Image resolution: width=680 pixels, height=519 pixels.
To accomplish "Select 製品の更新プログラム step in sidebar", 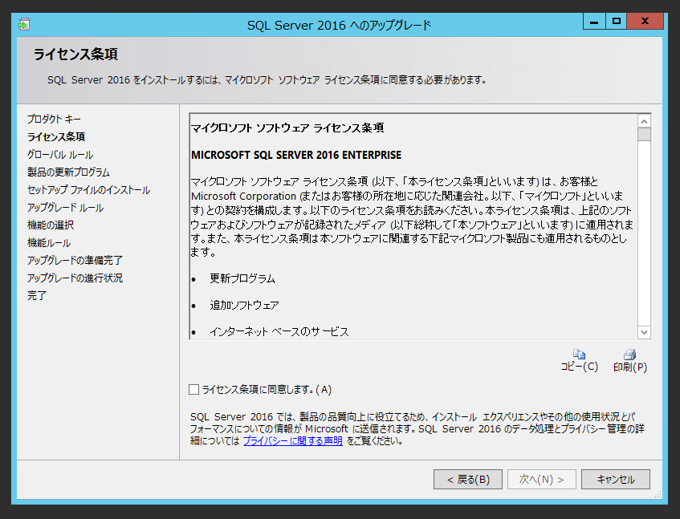I will pos(69,172).
